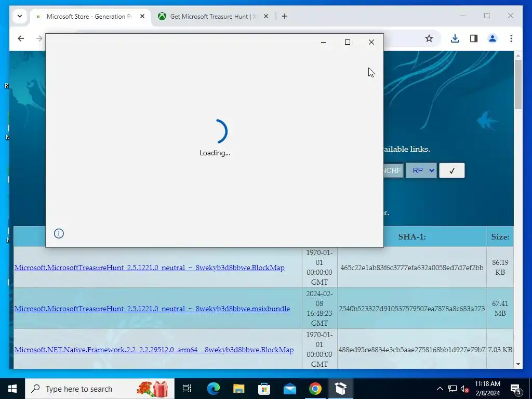Click the SHA-1 column header
The width and height of the screenshot is (532, 399).
click(412, 237)
